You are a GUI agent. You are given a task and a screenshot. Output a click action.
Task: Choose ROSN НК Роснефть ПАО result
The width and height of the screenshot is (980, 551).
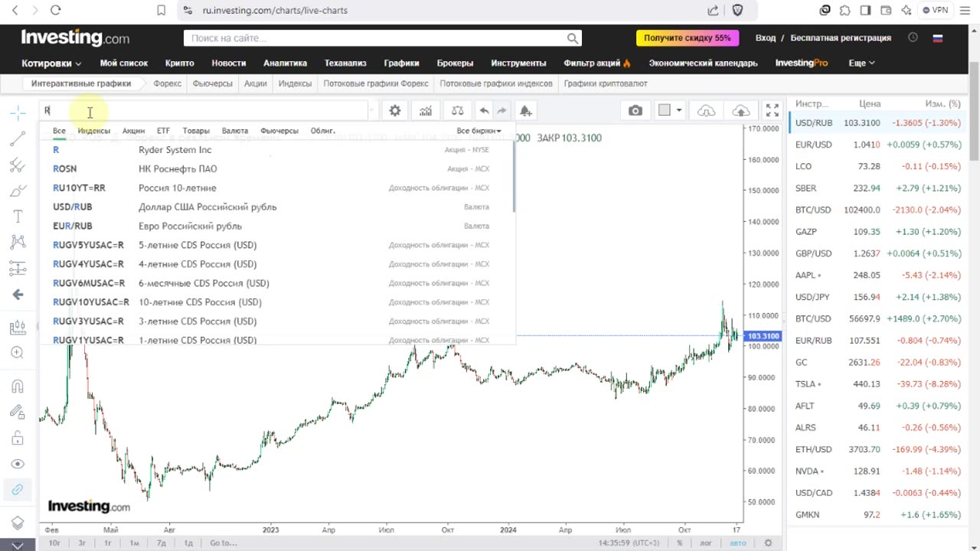tap(276, 169)
